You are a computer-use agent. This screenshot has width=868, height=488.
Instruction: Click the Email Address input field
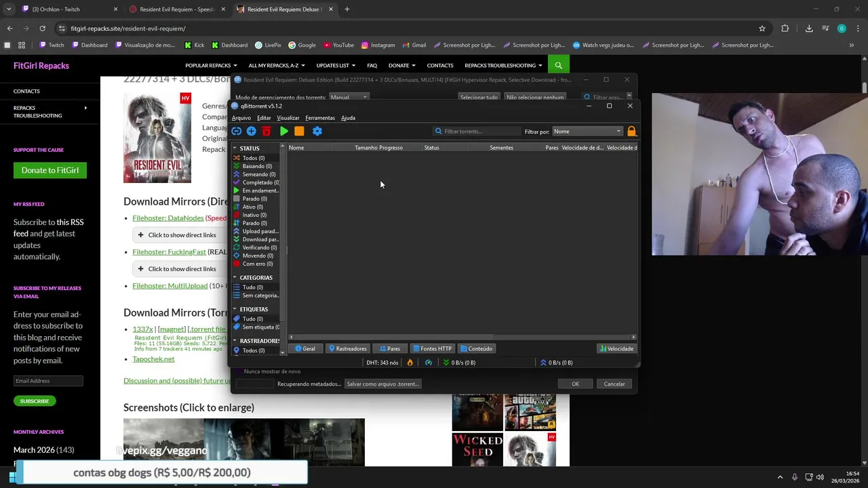click(x=48, y=381)
